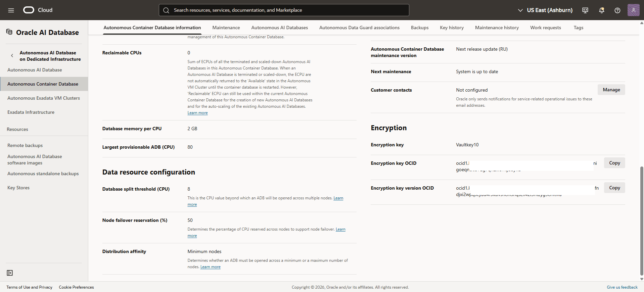Image resolution: width=644 pixels, height=292 pixels.
Task: Open Autonomous Exadata VM Clusters in sidebar
Action: pos(44,98)
